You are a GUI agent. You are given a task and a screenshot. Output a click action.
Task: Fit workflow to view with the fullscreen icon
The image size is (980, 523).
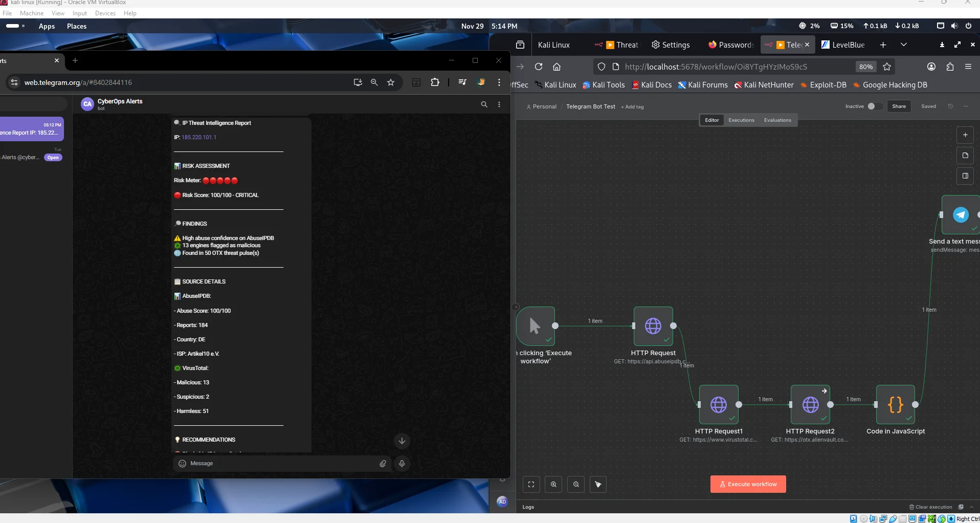point(531,484)
